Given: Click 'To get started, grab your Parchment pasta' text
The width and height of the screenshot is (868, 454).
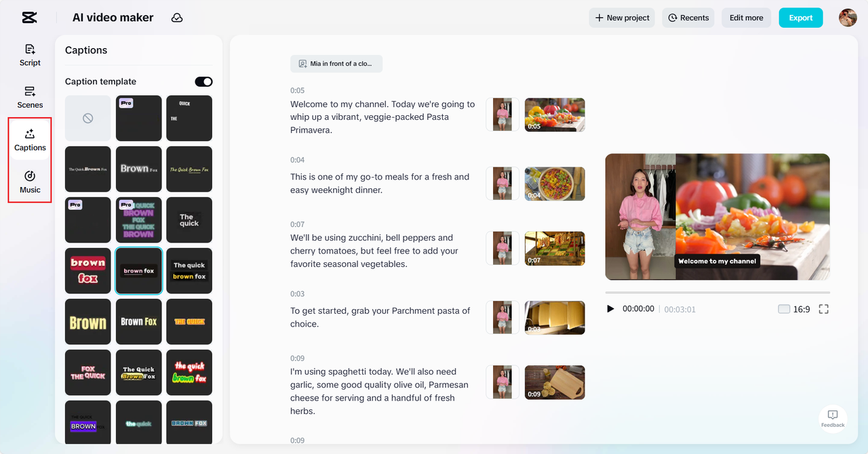Looking at the screenshot, I should click(x=380, y=317).
